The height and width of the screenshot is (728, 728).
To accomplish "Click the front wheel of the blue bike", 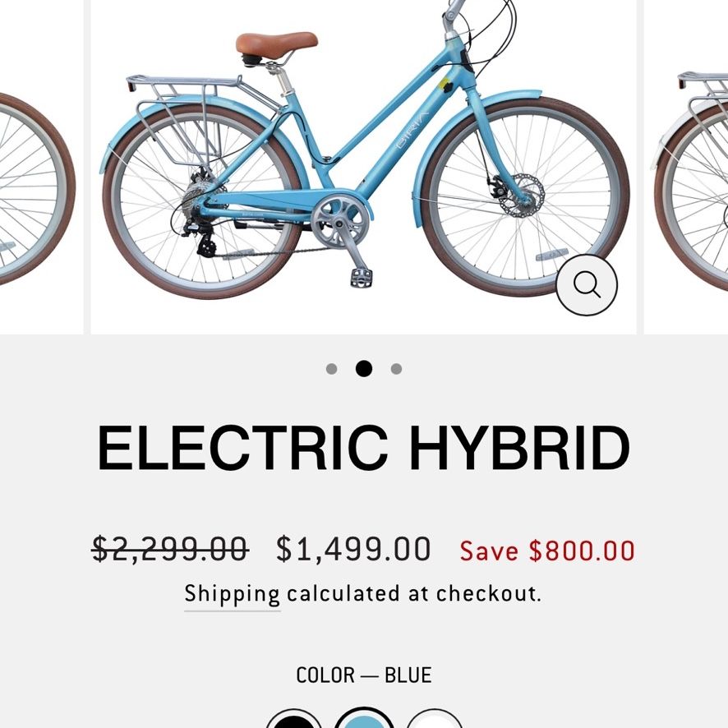I will 526,197.
